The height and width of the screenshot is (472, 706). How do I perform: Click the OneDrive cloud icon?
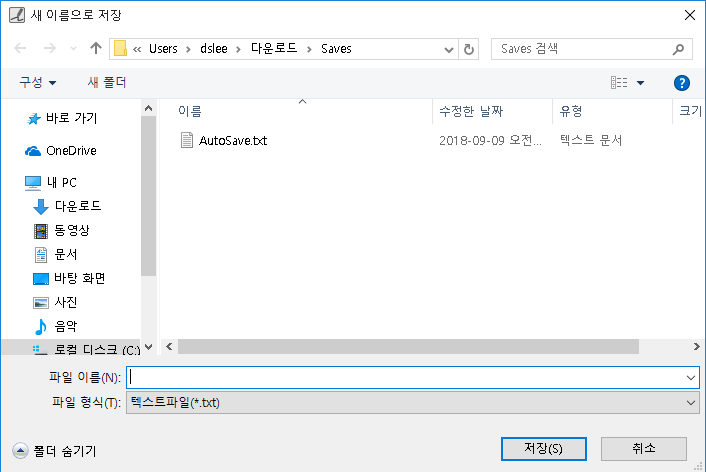pos(32,151)
